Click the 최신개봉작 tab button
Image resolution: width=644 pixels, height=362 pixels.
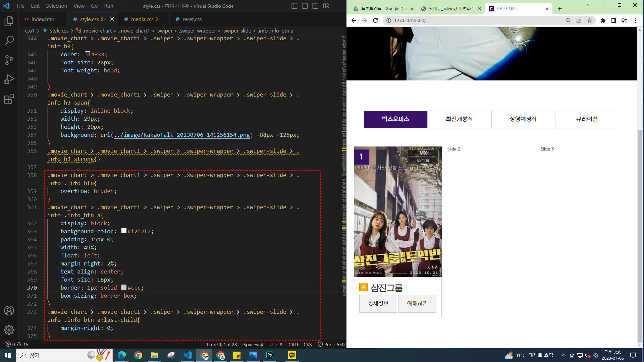(x=459, y=119)
